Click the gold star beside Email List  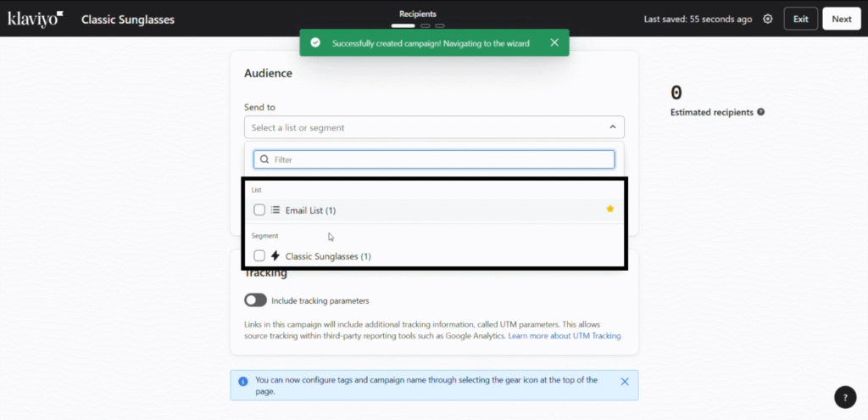point(610,210)
